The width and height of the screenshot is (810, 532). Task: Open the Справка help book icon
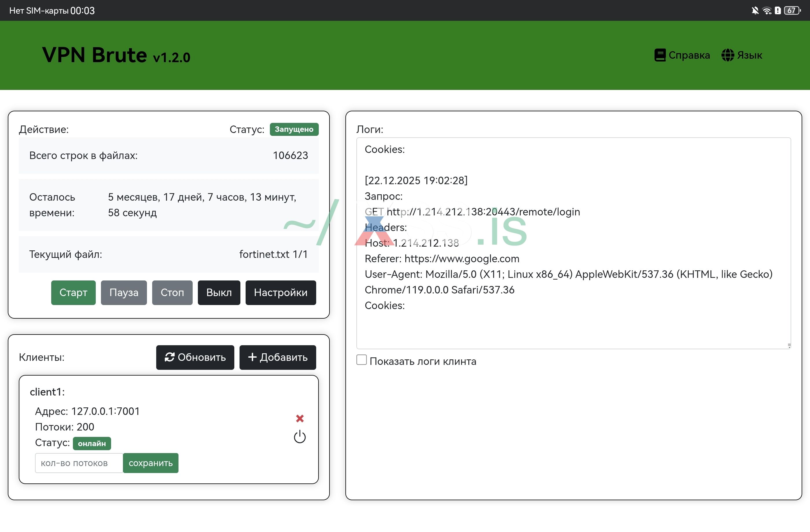(660, 55)
